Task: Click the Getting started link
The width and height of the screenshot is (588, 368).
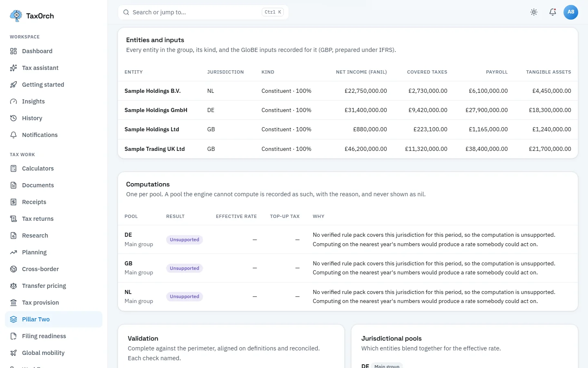Action: [43, 85]
